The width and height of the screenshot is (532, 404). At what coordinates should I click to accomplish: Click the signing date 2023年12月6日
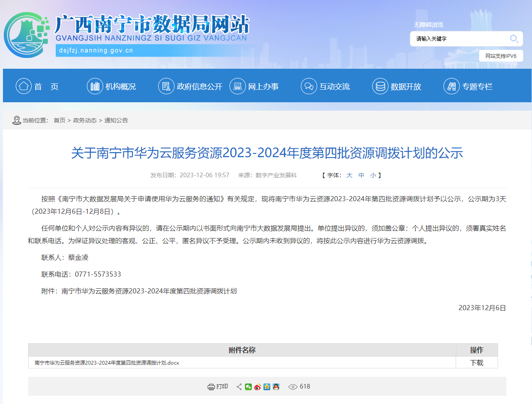pyautogui.click(x=482, y=308)
